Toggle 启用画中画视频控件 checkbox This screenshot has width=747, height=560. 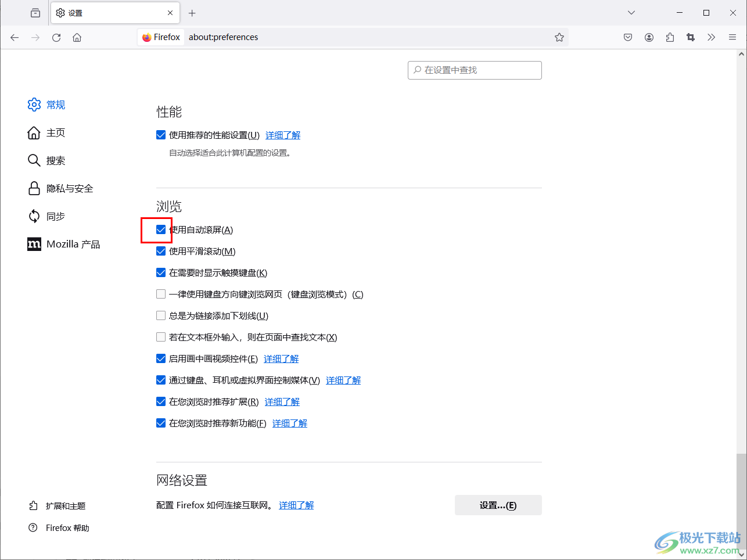point(161,358)
